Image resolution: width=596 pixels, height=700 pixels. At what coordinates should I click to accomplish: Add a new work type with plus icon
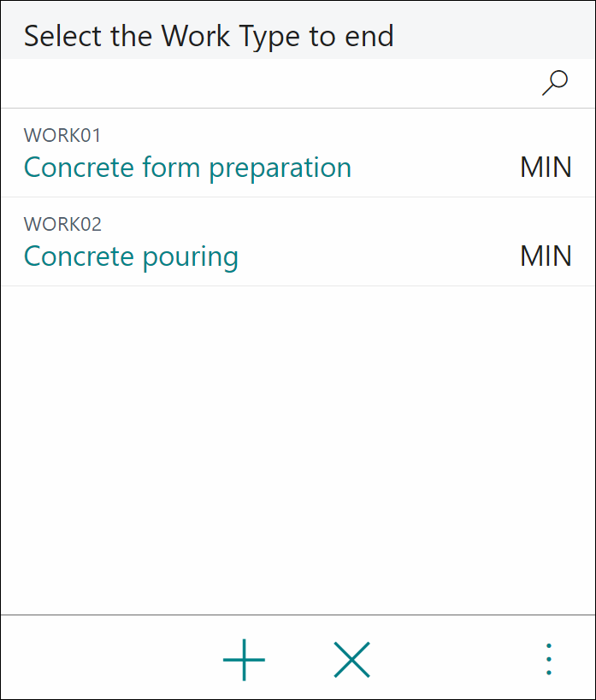click(x=244, y=660)
